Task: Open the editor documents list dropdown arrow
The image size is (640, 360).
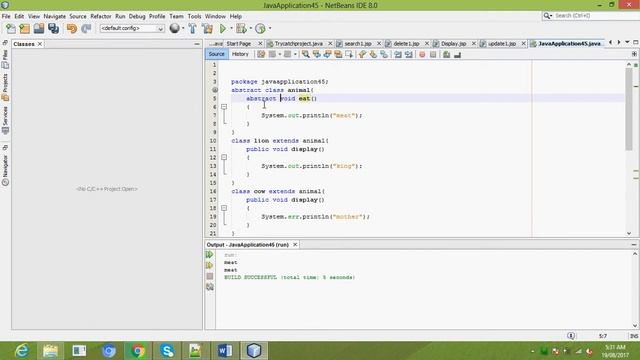Action: tap(627, 42)
